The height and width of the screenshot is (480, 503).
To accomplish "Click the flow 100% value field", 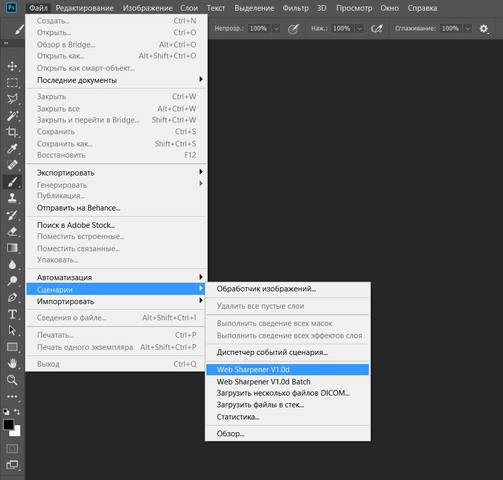I will coord(342,29).
